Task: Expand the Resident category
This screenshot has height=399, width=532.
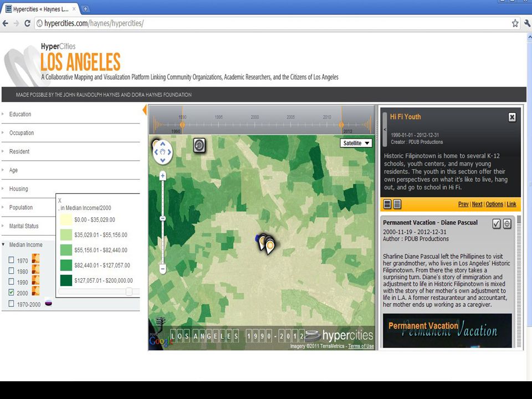Action: click(19, 152)
